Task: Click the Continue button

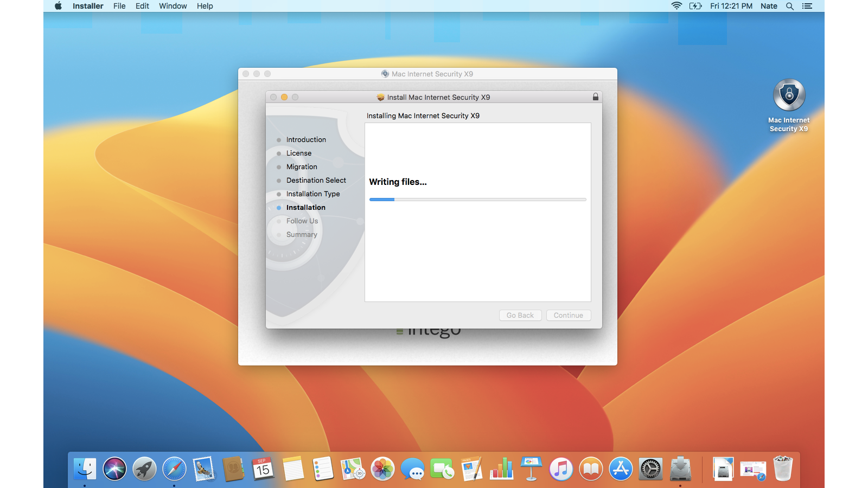Action: click(569, 316)
